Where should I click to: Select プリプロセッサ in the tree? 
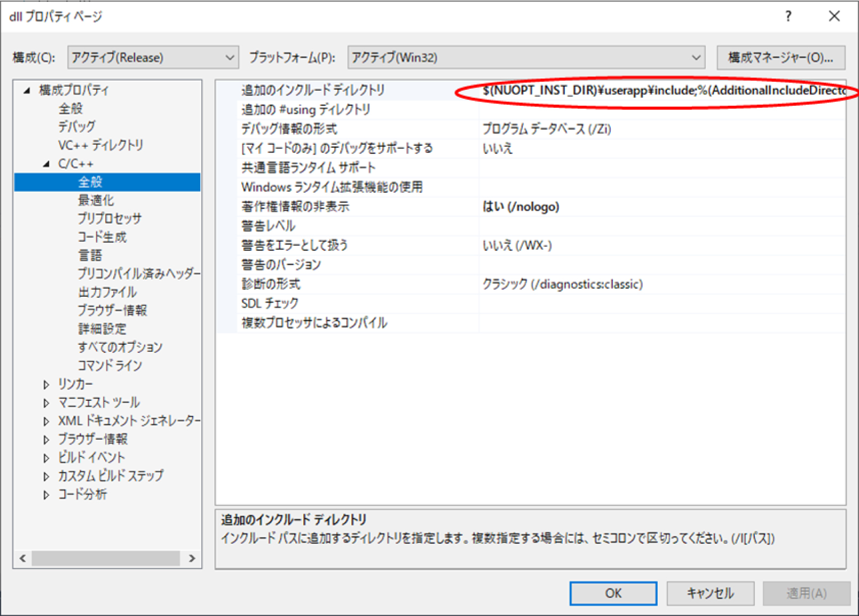coord(109,219)
